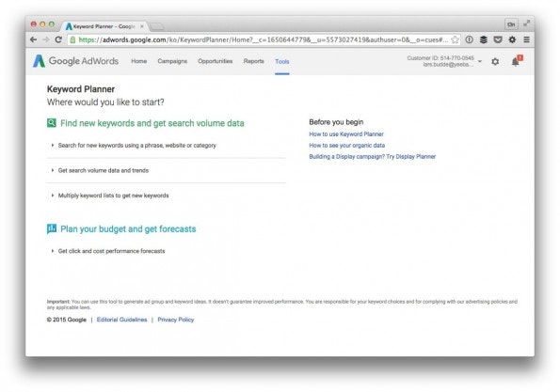Screen dimensions: 560x392
Task: Open the Chrome hamburger menu
Action: pyautogui.click(x=526, y=39)
